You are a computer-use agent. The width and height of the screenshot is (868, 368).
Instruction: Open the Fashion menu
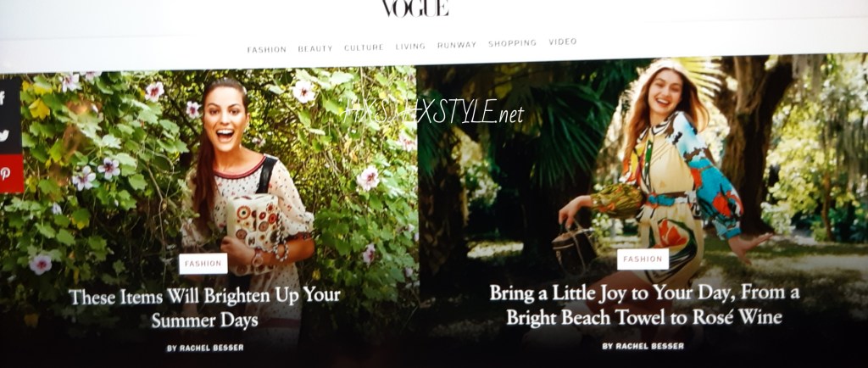point(267,49)
